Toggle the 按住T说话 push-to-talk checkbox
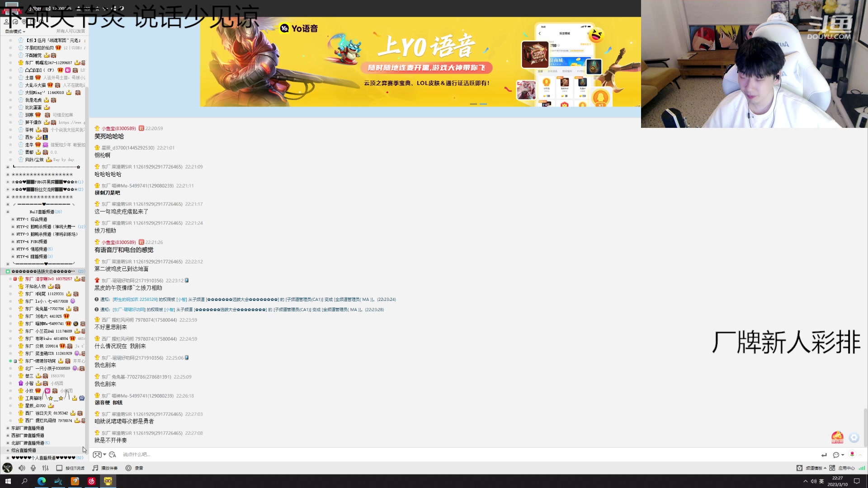Screen dimensions: 868x488 [x=59, y=468]
